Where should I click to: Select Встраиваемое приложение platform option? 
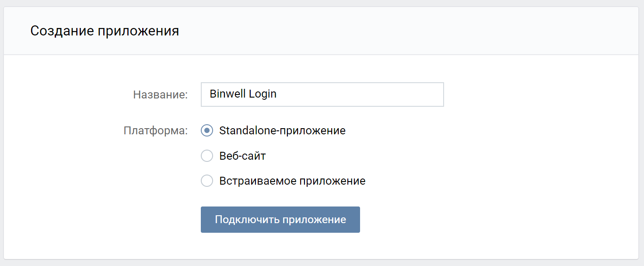click(206, 181)
